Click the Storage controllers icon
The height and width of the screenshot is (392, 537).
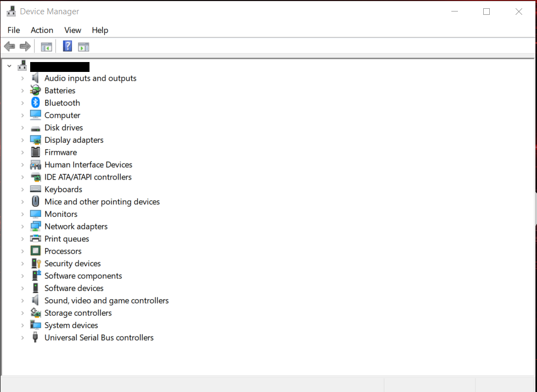tap(35, 312)
